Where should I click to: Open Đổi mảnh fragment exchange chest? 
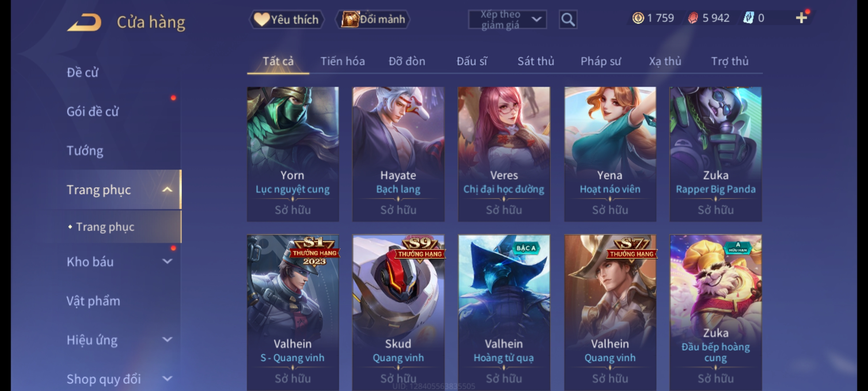point(373,19)
